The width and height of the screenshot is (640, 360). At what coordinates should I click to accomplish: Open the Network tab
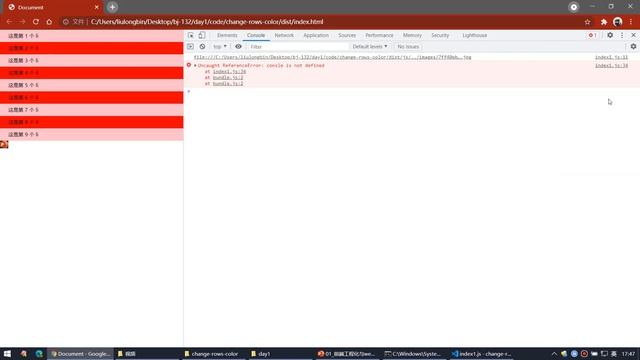click(x=284, y=36)
